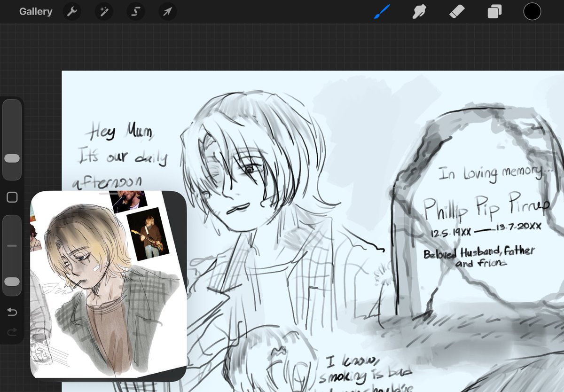Viewport: 564px width, 392px height.
Task: Tap the 'Phillip Pip Pirrup' name
Action: pos(486,207)
